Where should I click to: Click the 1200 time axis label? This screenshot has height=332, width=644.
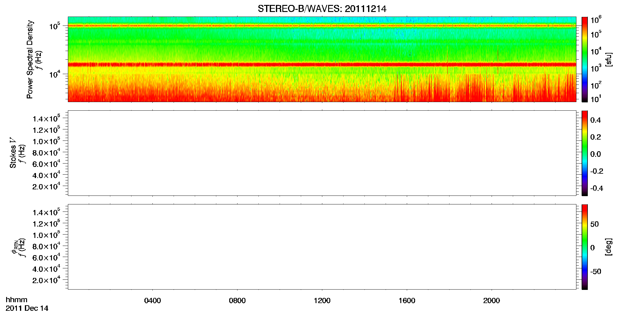point(322,301)
